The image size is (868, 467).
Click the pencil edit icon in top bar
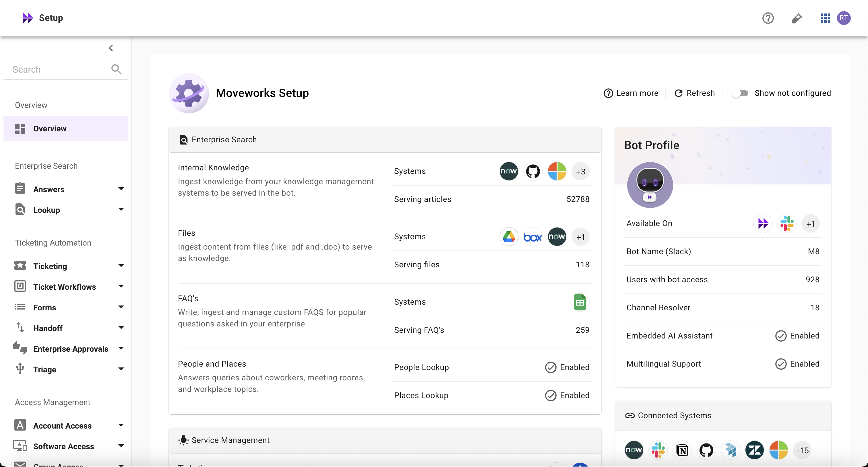coord(797,18)
